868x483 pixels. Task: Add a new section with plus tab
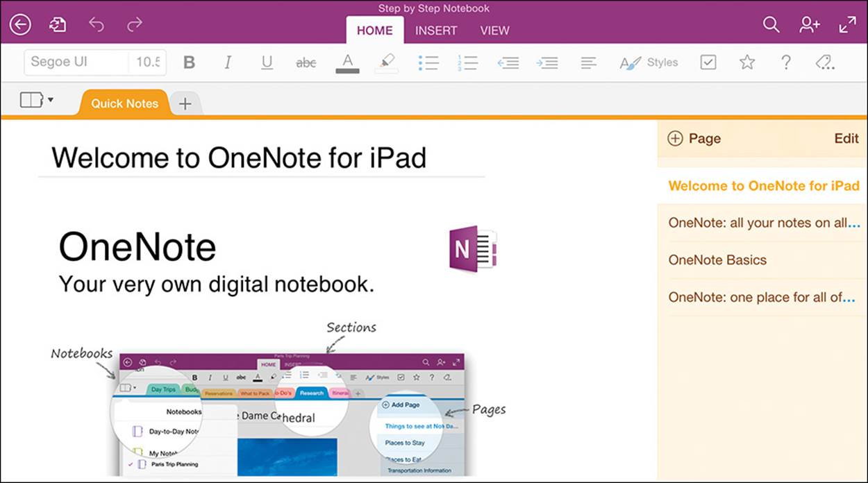[x=185, y=103]
